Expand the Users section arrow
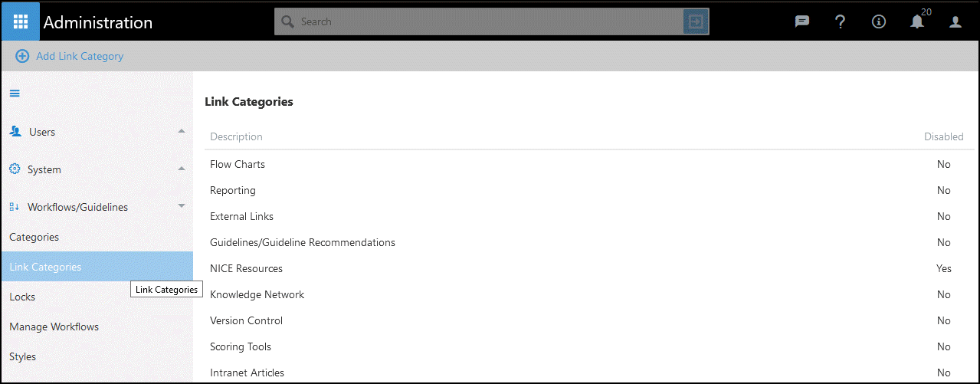The image size is (980, 384). [x=182, y=132]
